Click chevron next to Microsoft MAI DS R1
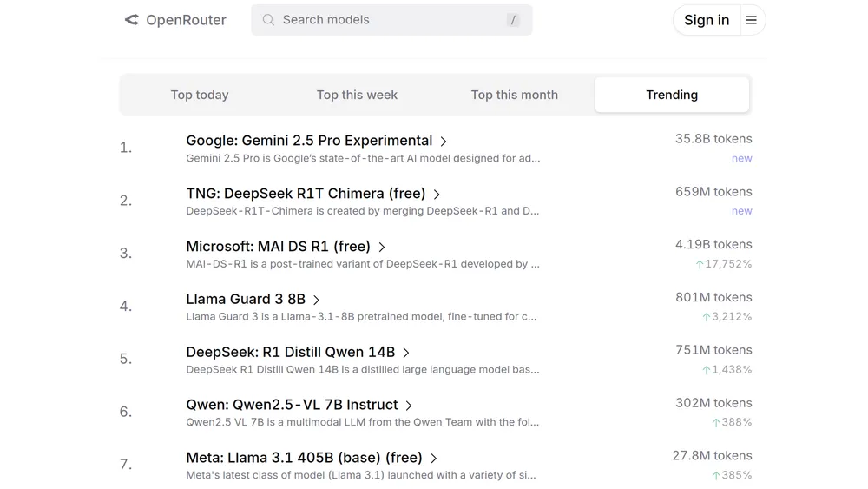This screenshot has width=868, height=489. click(x=382, y=248)
